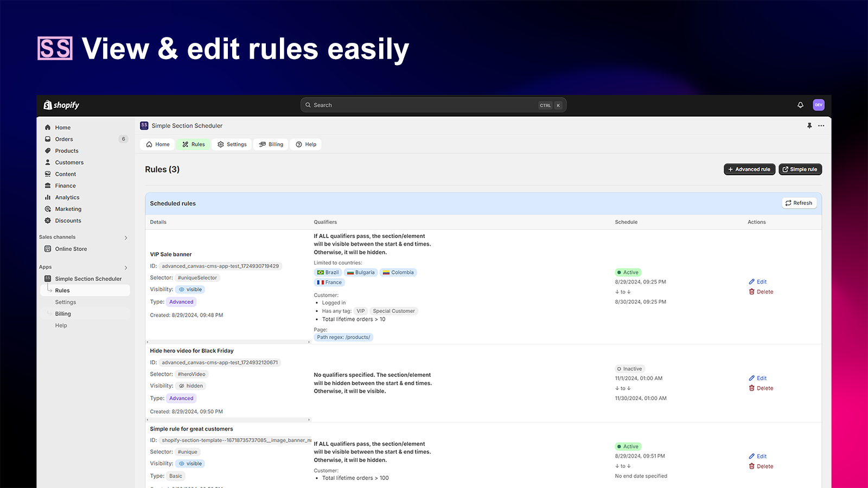Viewport: 868px width, 488px height.
Task: Click the Brazil country tag
Action: (x=328, y=273)
